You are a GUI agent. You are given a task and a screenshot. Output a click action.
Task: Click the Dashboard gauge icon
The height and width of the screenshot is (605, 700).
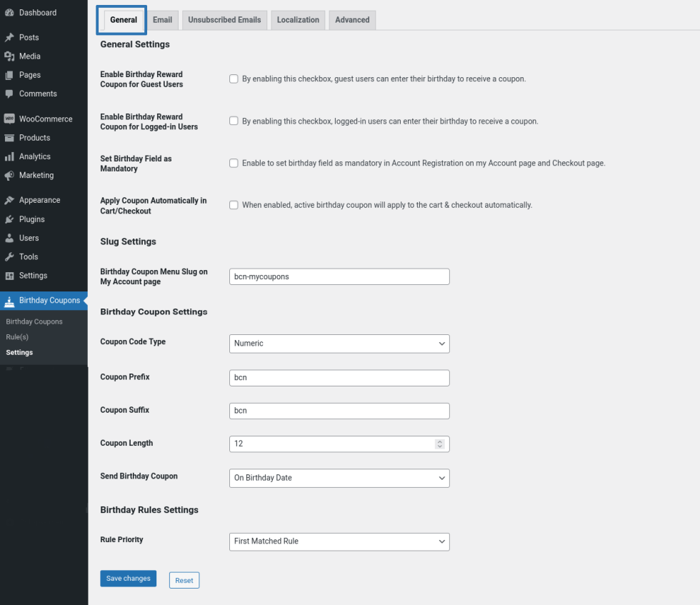pos(9,13)
